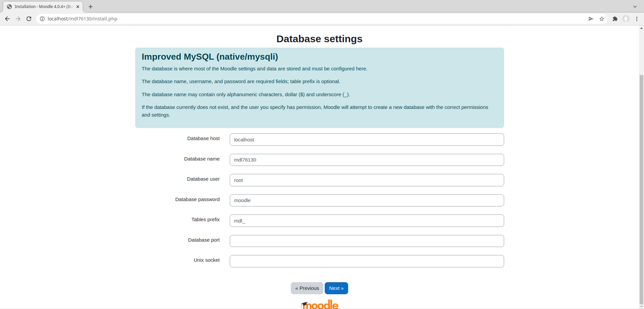Go back using the browser back arrow
The height and width of the screenshot is (309, 644).
pyautogui.click(x=7, y=19)
